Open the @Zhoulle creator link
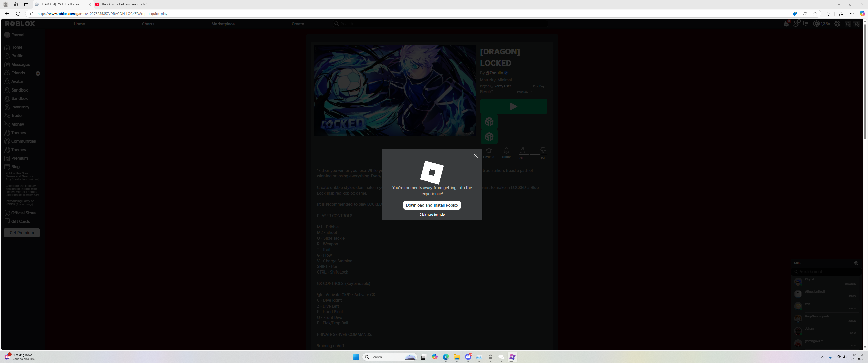 [x=494, y=73]
